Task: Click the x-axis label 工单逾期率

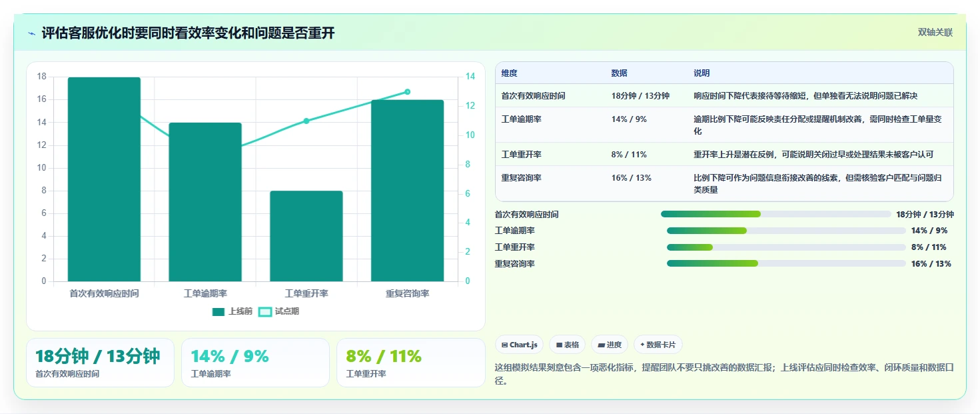Action: click(205, 293)
